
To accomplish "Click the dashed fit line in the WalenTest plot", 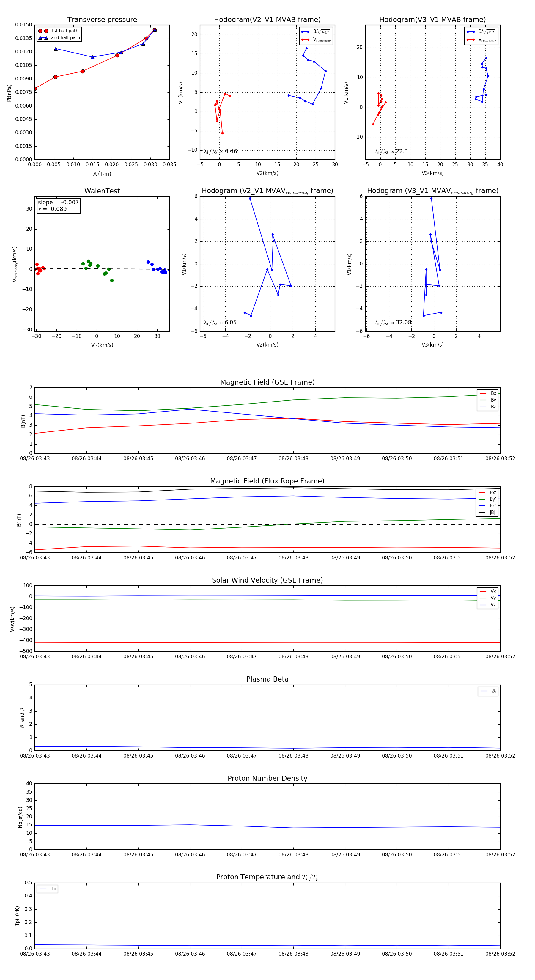I will tap(102, 268).
